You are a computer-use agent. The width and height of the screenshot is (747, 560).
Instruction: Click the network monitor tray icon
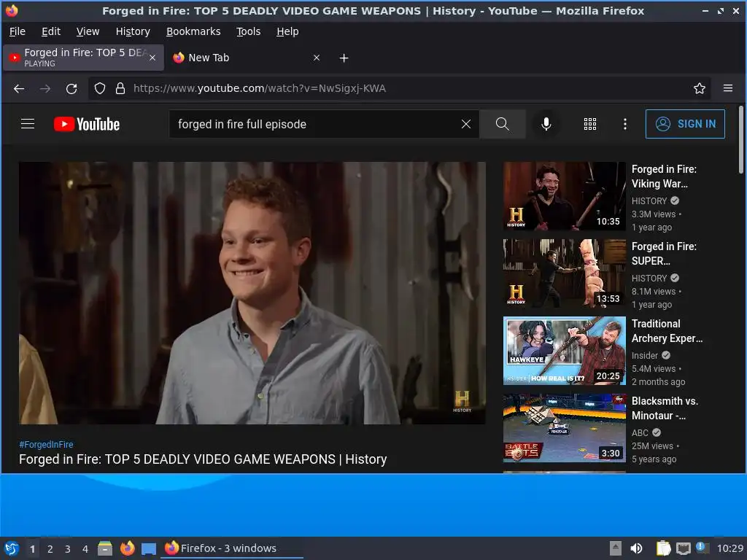click(x=683, y=548)
